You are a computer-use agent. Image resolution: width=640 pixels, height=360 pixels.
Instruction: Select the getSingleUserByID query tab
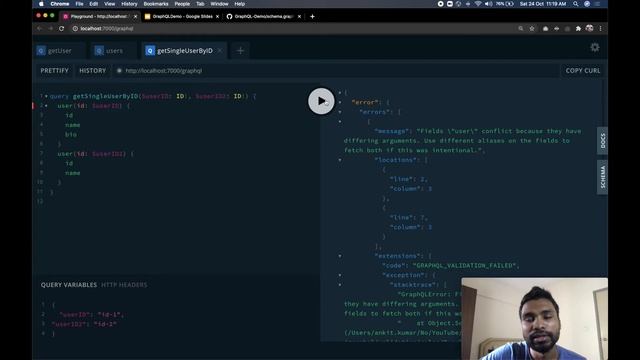click(184, 51)
